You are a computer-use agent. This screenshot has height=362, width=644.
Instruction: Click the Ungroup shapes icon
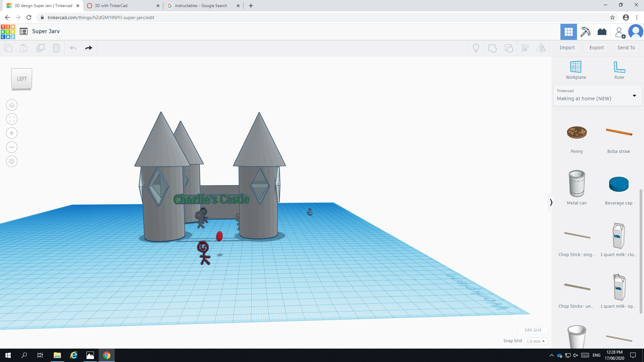(509, 48)
